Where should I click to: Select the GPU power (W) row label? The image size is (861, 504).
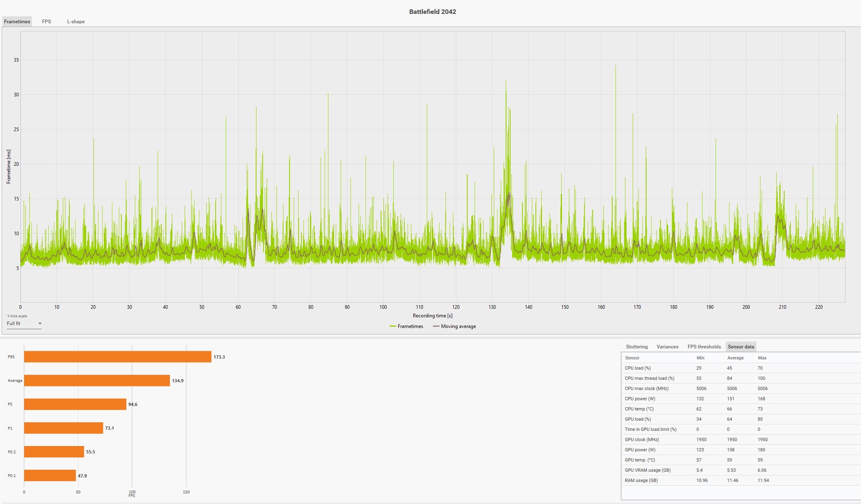(640, 450)
